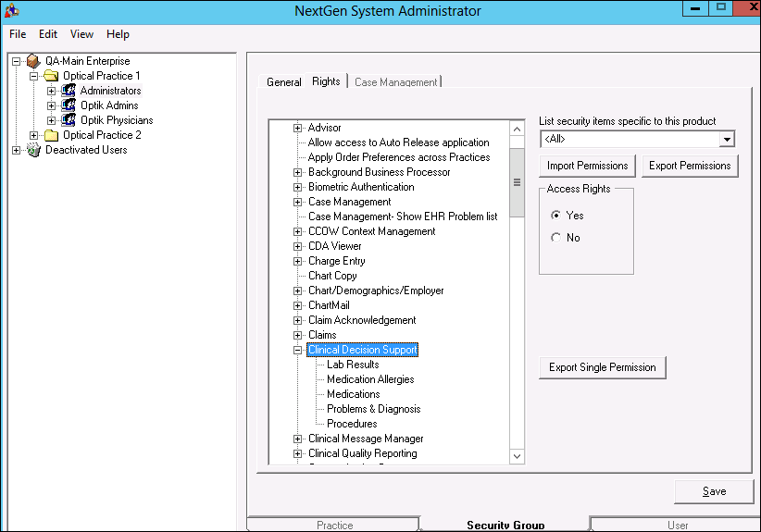Expand the Claim Acknowledgement node
The width and height of the screenshot is (761, 532).
[297, 320]
